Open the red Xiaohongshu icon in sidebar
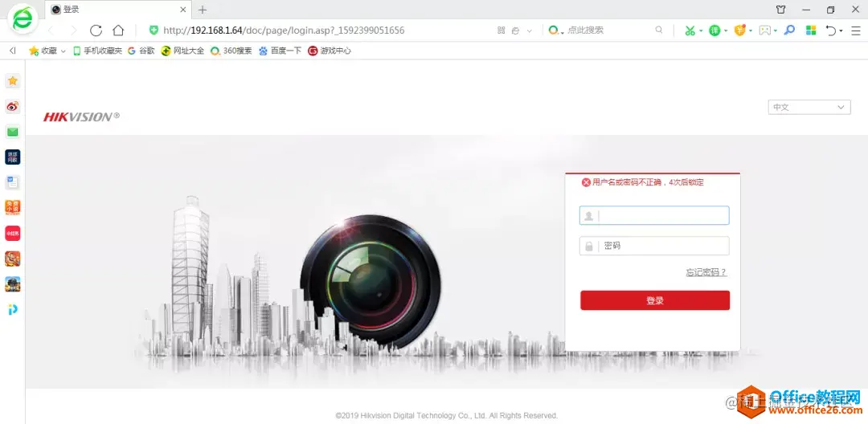 point(13,234)
